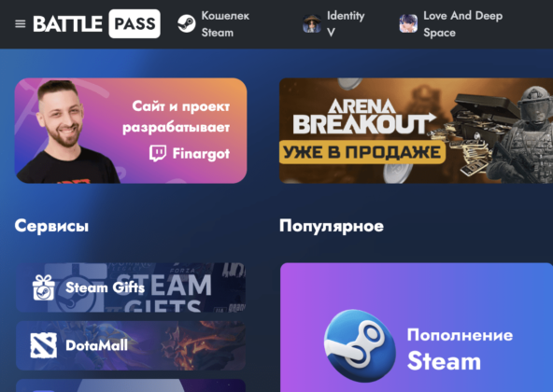Click the Steam logo icon in header
Screen dimensions: 553x392
(186, 24)
